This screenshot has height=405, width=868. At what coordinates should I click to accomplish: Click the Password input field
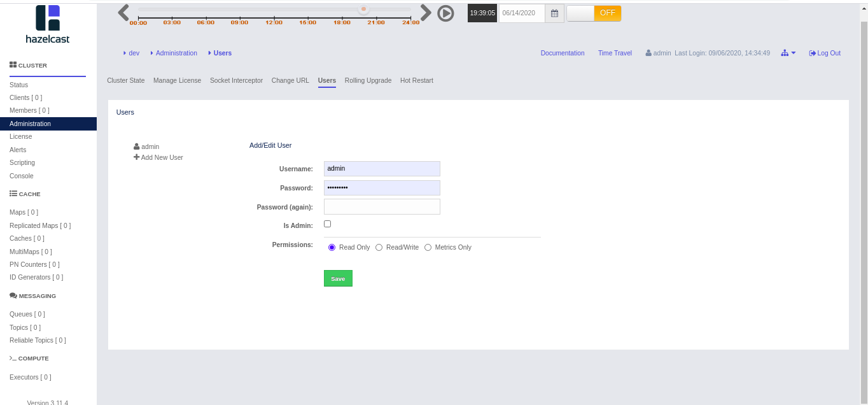382,188
